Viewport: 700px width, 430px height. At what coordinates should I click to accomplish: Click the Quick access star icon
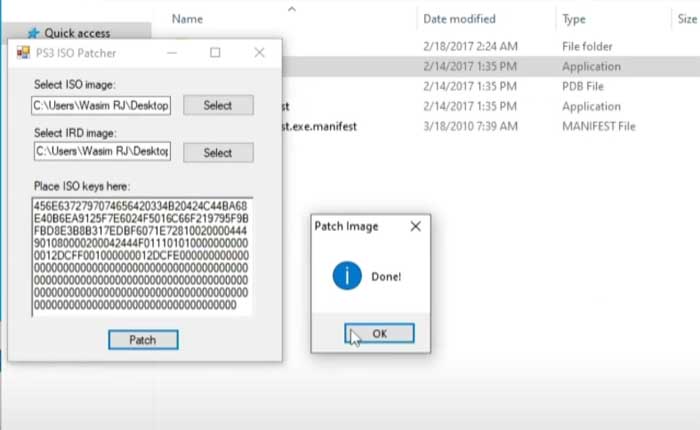tap(33, 33)
